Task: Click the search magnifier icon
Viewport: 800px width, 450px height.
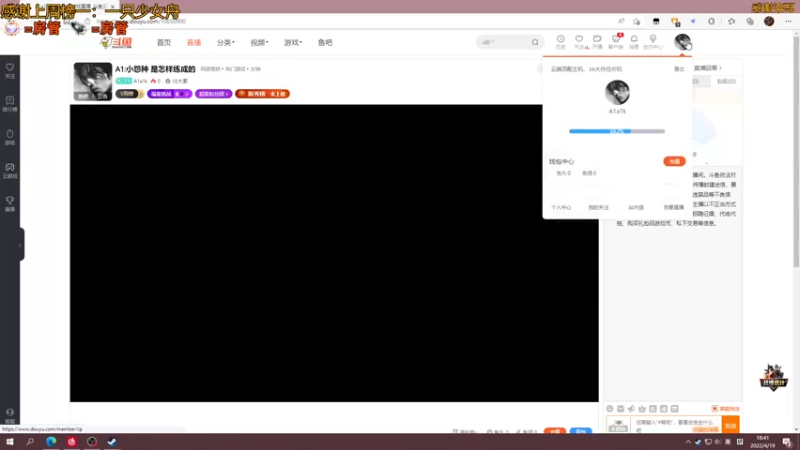Action: 535,42
